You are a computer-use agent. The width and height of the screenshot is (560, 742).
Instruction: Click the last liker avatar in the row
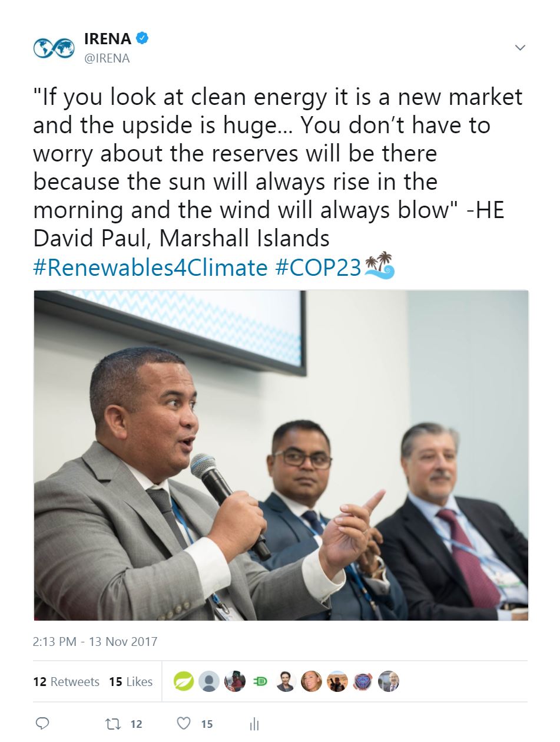tap(388, 681)
